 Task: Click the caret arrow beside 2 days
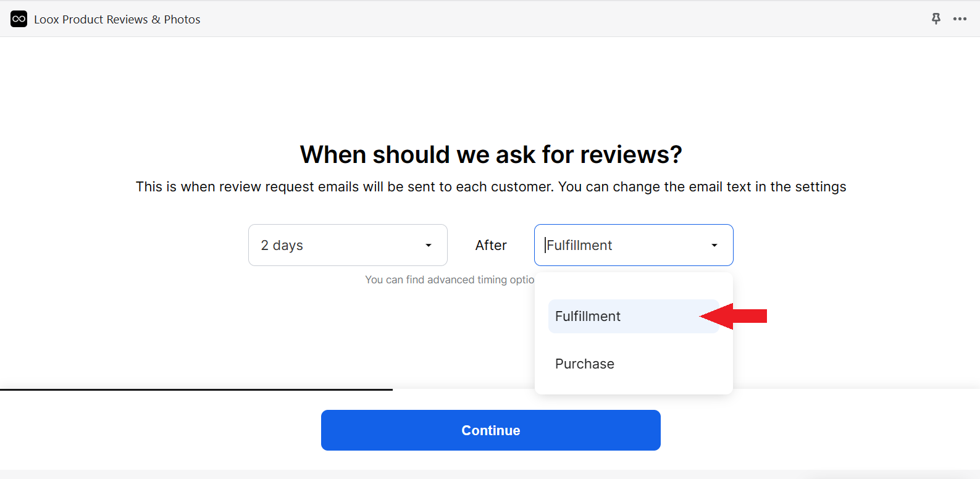tap(429, 246)
